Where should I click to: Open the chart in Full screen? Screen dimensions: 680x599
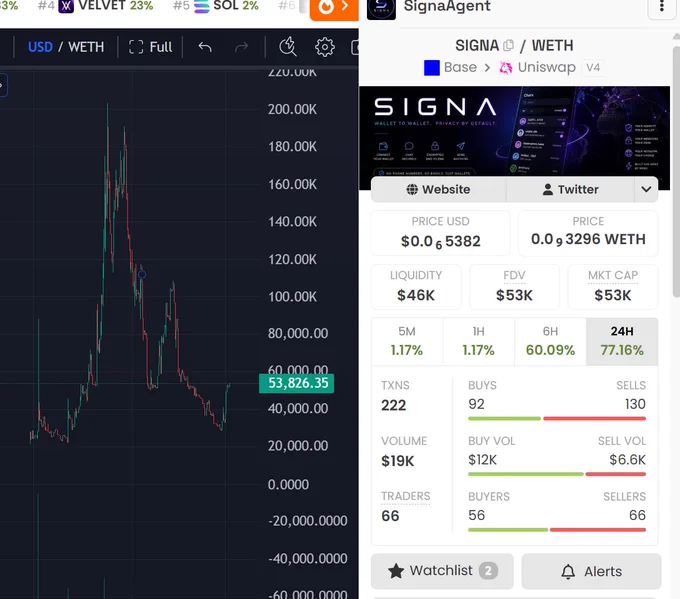(150, 47)
